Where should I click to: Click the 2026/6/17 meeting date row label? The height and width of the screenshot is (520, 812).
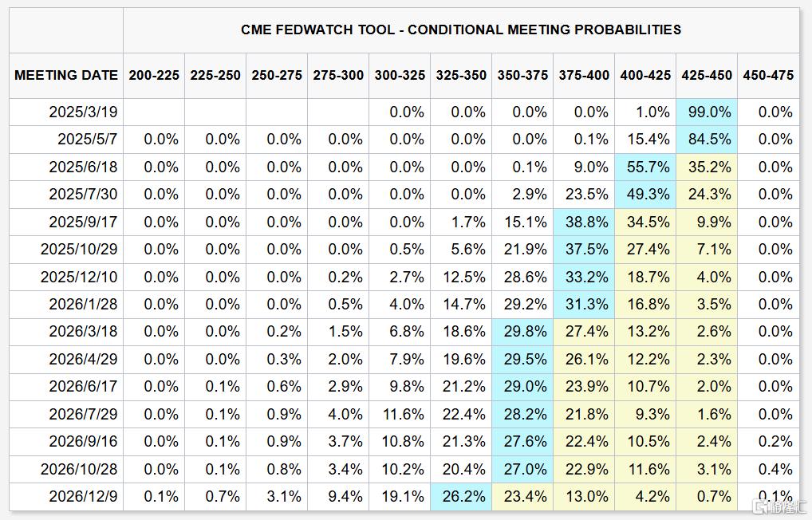pos(83,387)
